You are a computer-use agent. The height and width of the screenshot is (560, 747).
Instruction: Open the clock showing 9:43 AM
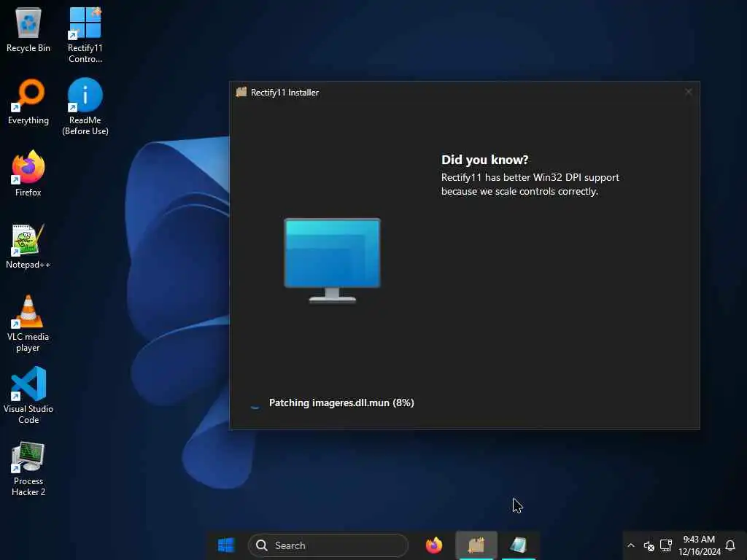pyautogui.click(x=699, y=545)
